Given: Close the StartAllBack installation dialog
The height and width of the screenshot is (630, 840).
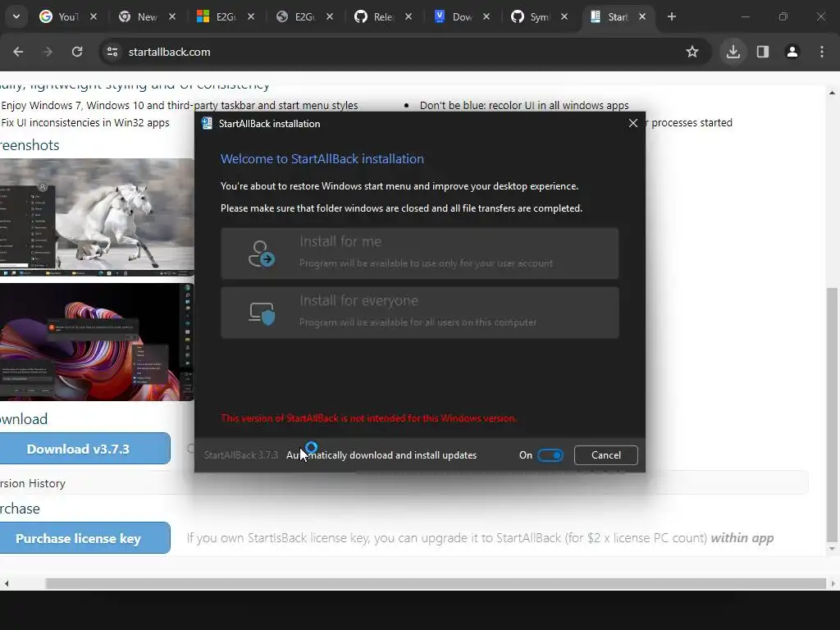Looking at the screenshot, I should [633, 123].
